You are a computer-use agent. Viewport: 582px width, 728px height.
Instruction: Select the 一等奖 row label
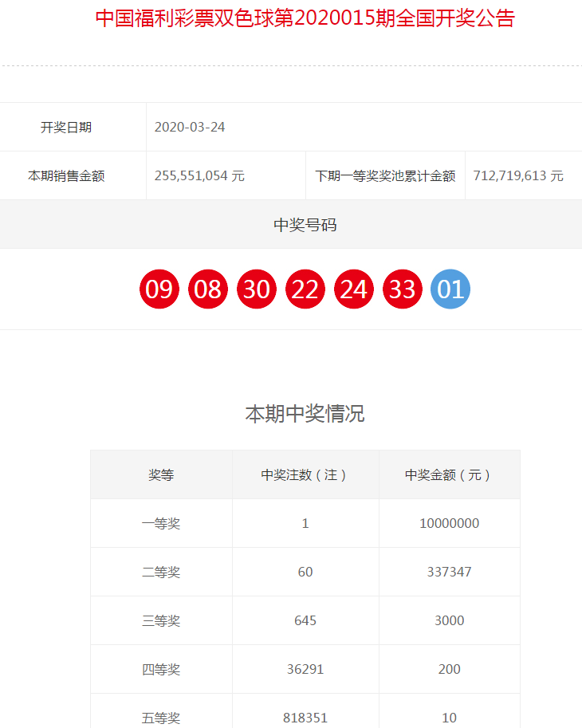point(161,524)
